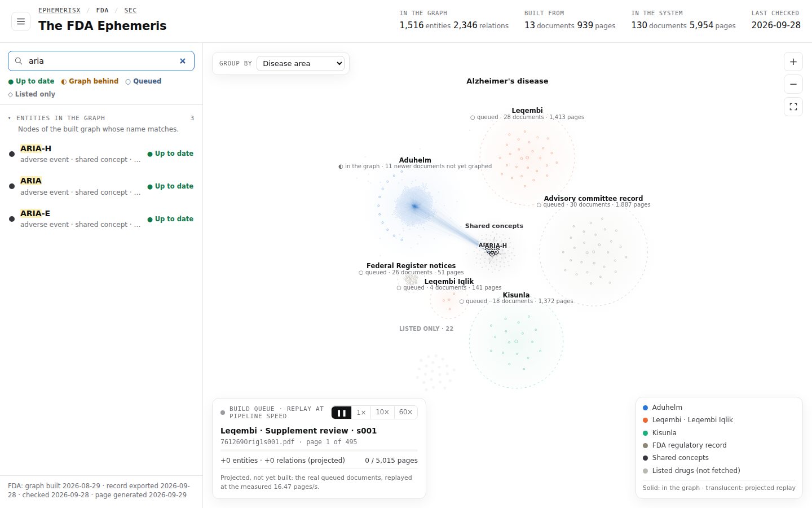Zoom out of the graph with minus button
Viewport: 812px width, 508px height.
click(793, 84)
